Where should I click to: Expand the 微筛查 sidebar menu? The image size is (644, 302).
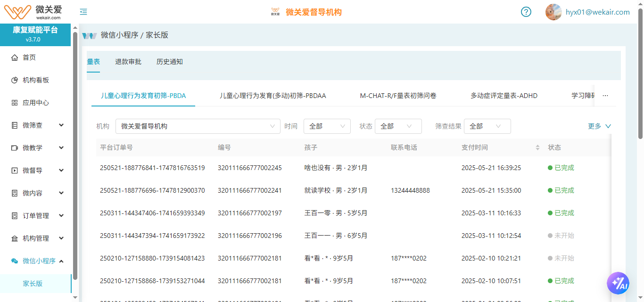61,125
